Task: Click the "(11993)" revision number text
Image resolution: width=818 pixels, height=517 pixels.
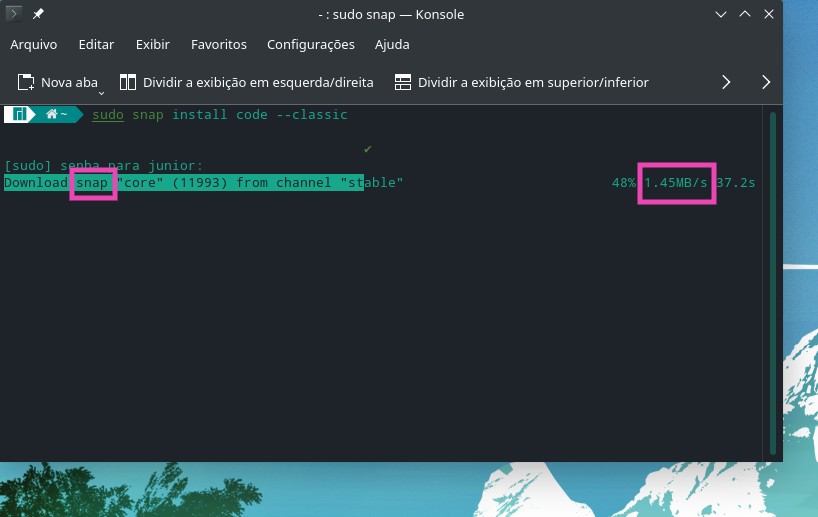Action: point(200,183)
